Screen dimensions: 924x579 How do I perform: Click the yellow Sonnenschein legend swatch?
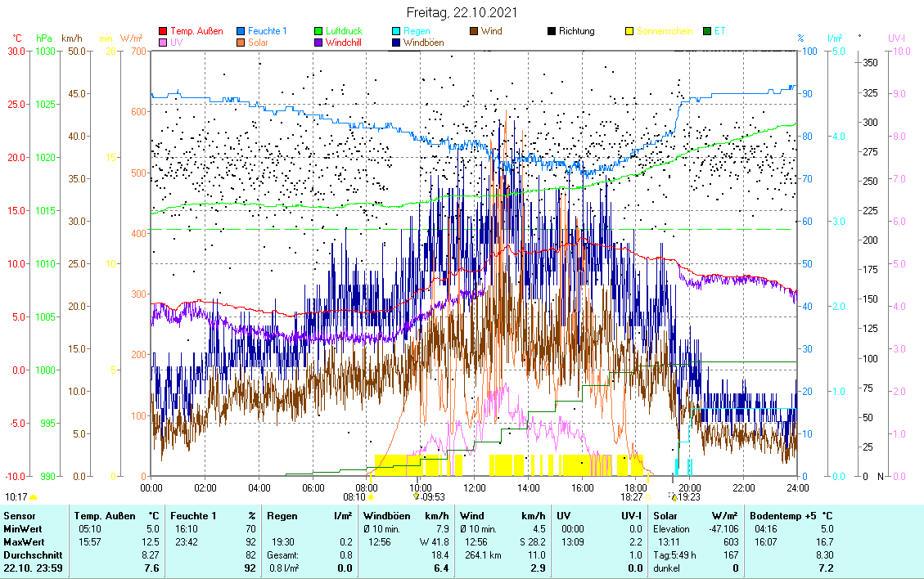629,31
